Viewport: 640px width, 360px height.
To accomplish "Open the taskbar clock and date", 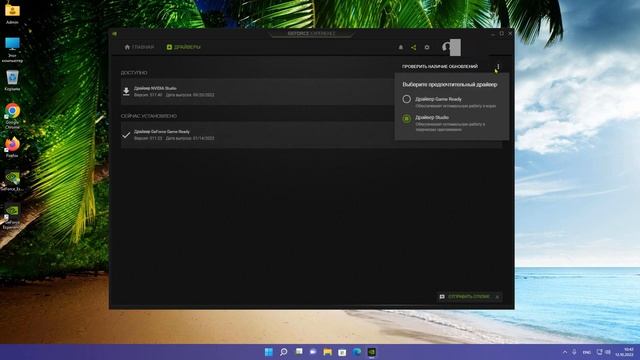I will [624, 352].
